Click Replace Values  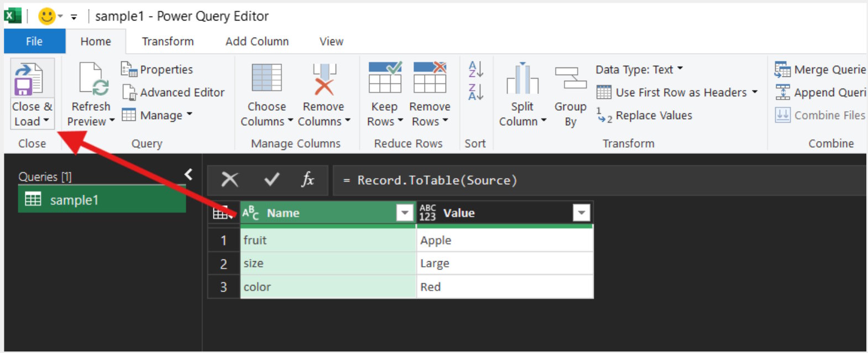(645, 115)
